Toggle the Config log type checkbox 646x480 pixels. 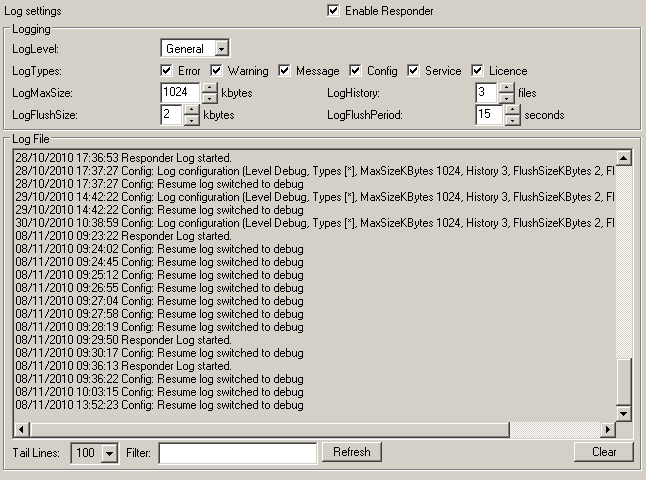(x=356, y=71)
